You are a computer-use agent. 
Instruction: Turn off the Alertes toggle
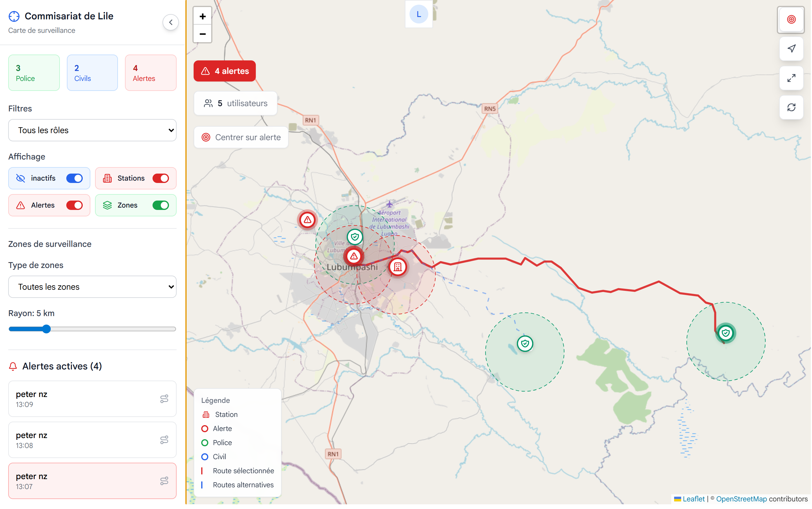[x=75, y=205]
